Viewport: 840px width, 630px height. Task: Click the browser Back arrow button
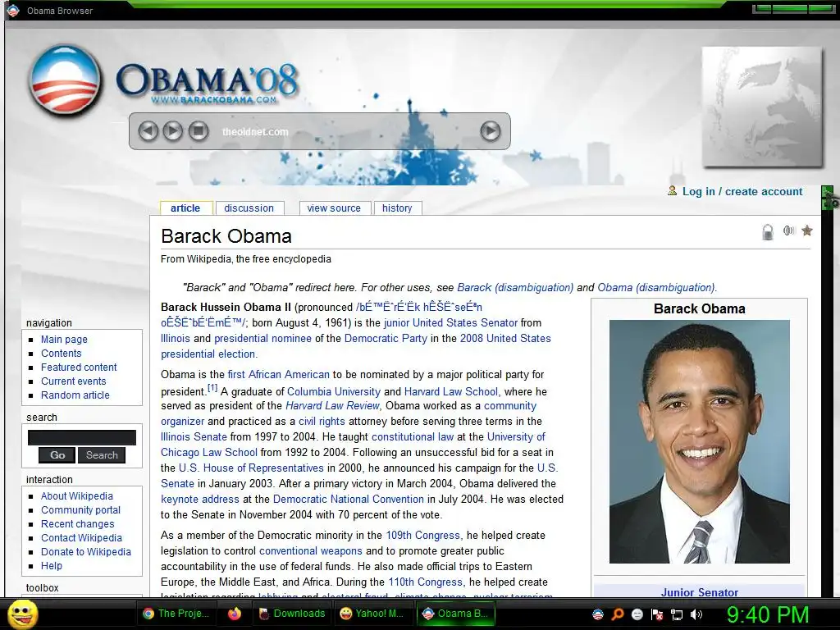point(148,130)
